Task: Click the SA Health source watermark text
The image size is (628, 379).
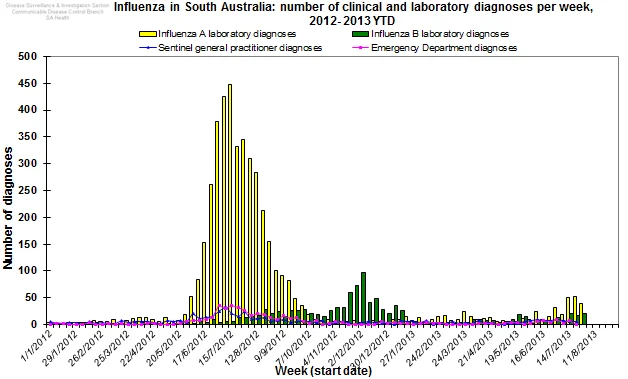Action: coord(57,18)
